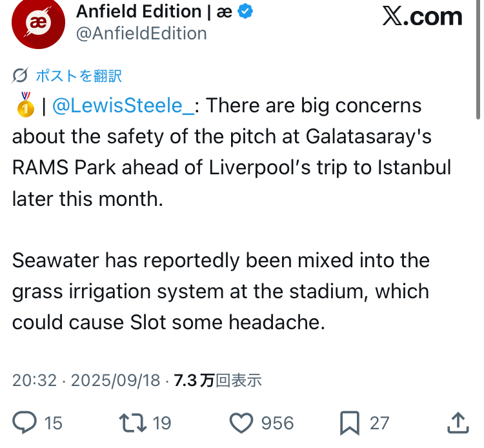The width and height of the screenshot is (484, 448).
Task: Open the @AnfieldEdition handle
Action: pos(141,34)
